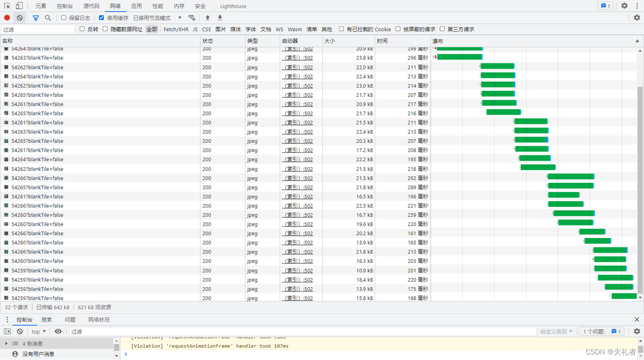Image resolution: width=644 pixels, height=360 pixels.
Task: Enable the 第三方请求 checkbox
Action: click(x=442, y=29)
